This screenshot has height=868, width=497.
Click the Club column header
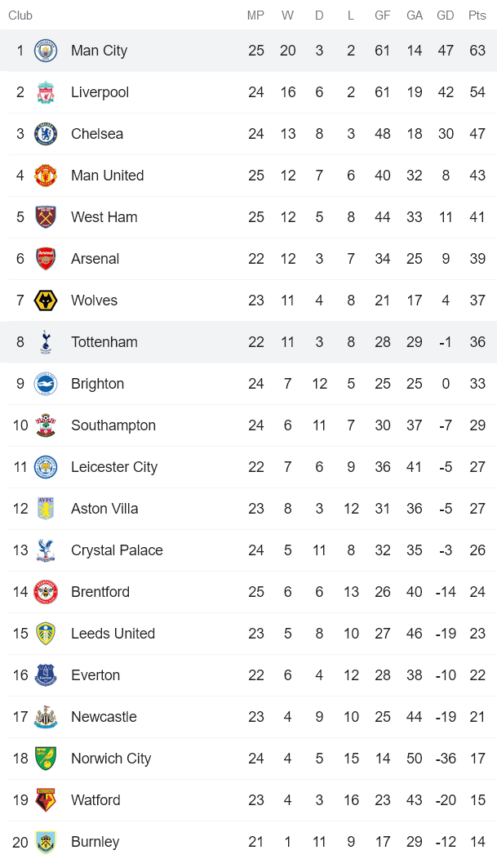tap(20, 16)
